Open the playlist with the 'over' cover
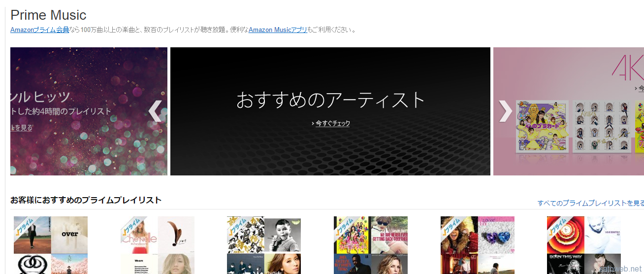 [x=51, y=245]
